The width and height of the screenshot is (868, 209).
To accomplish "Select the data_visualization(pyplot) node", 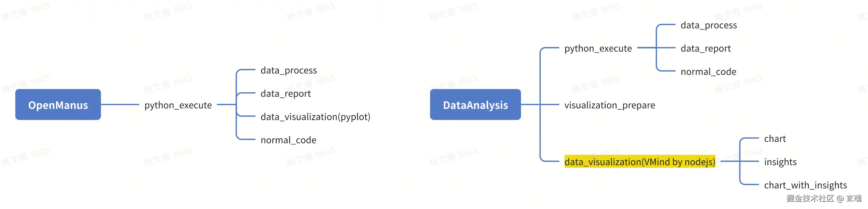I will pos(315,117).
